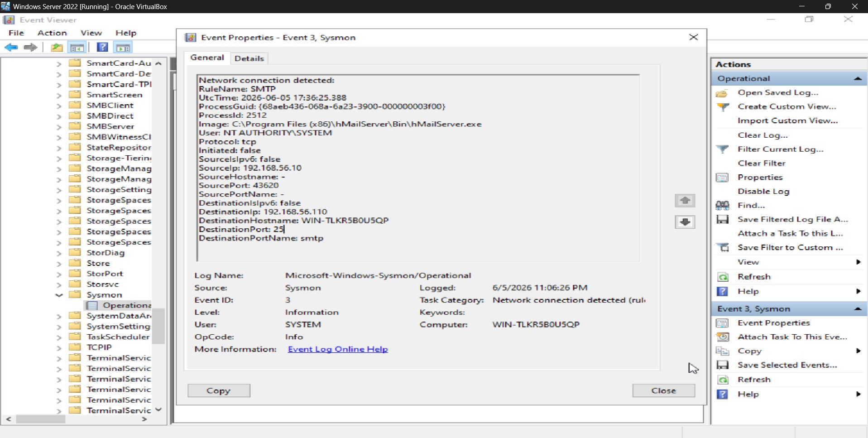Select the Storsvc tree item

(x=103, y=284)
